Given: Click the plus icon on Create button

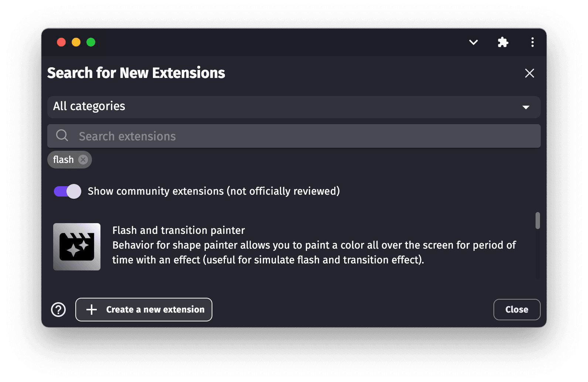Looking at the screenshot, I should (92, 310).
